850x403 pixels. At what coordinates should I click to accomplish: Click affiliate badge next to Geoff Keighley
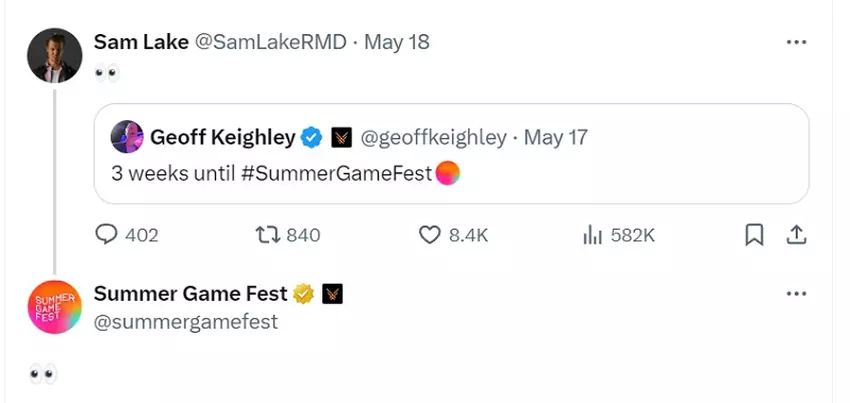tap(341, 137)
